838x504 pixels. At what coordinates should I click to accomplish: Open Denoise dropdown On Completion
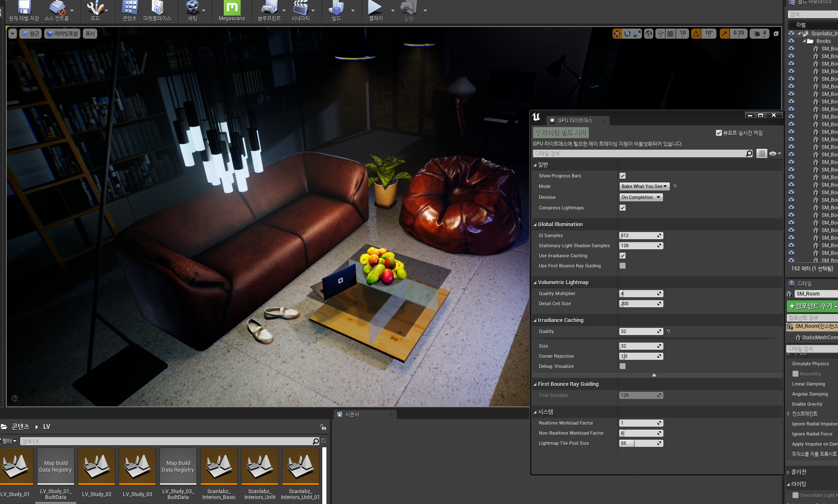click(x=641, y=197)
